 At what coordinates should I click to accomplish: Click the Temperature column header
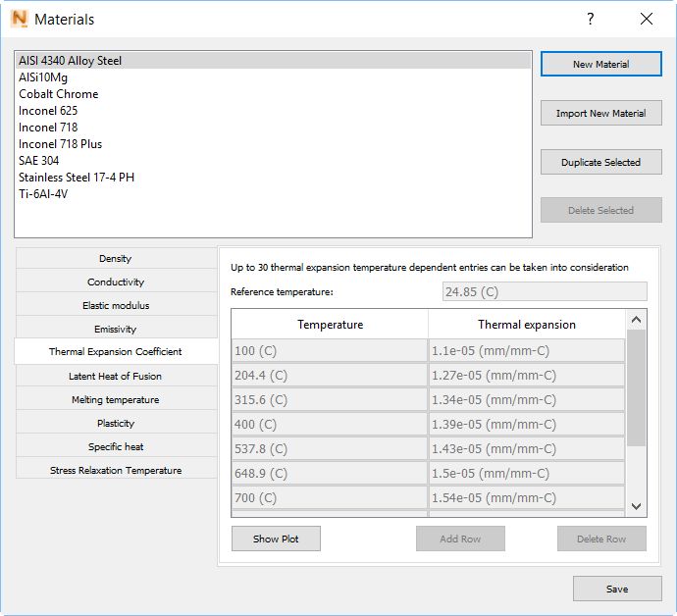point(330,325)
